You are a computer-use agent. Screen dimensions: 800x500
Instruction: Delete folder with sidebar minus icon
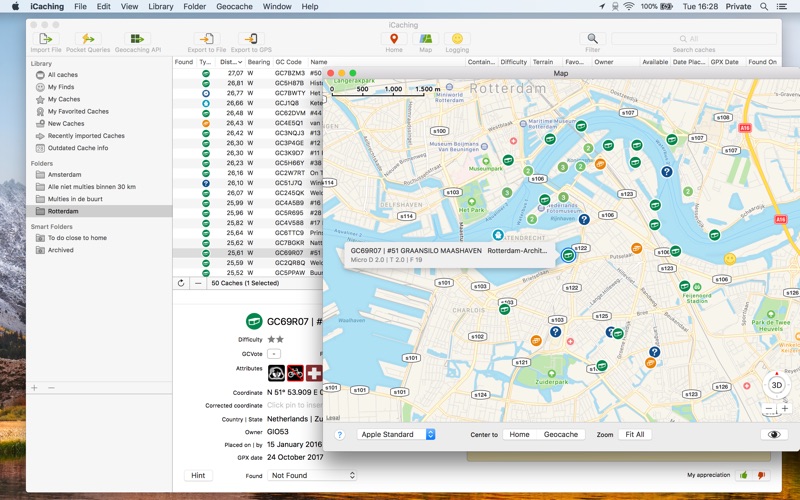[51, 388]
